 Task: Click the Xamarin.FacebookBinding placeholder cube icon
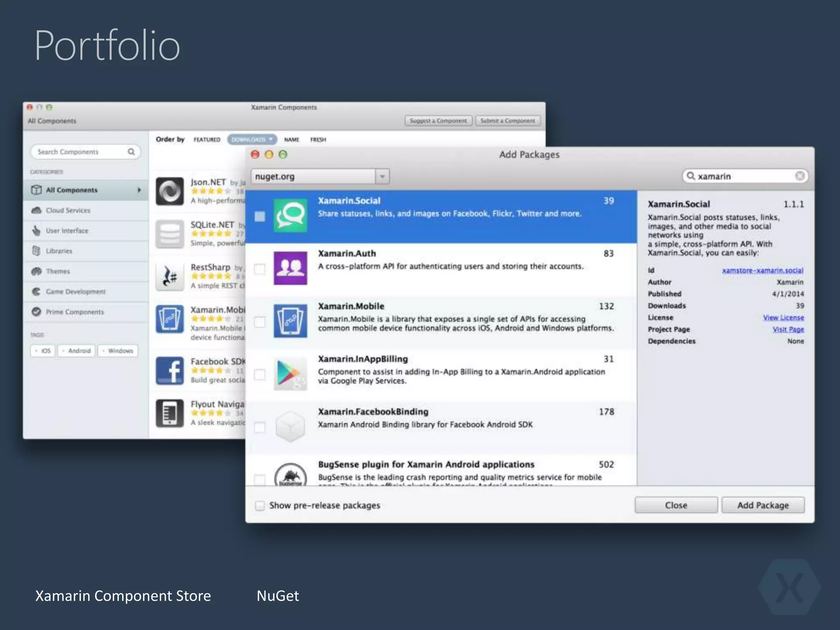click(x=290, y=427)
